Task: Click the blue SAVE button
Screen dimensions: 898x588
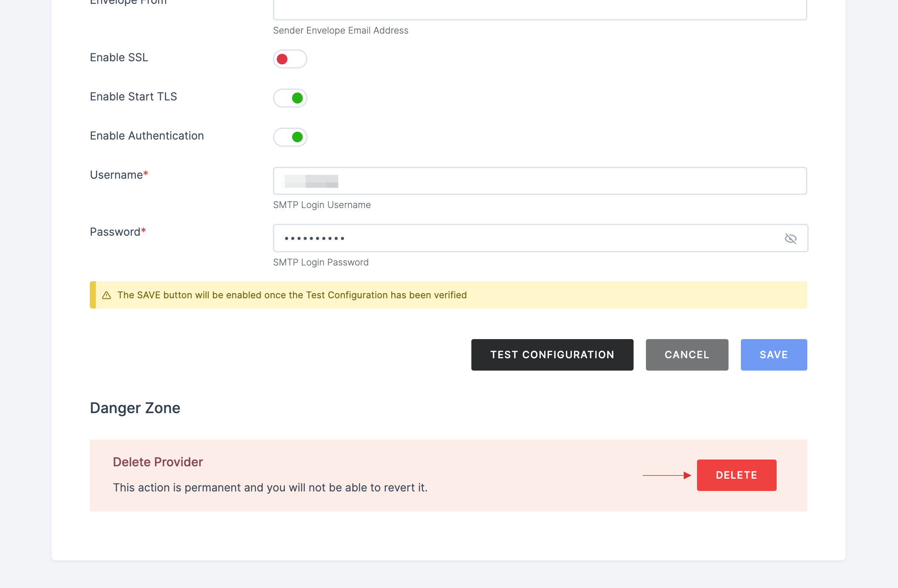Action: coord(774,355)
